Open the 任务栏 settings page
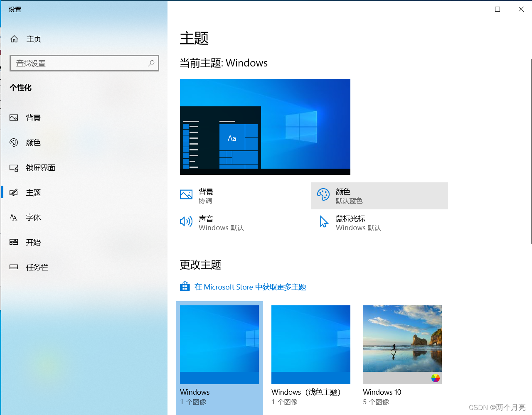532x415 pixels. tap(84, 268)
